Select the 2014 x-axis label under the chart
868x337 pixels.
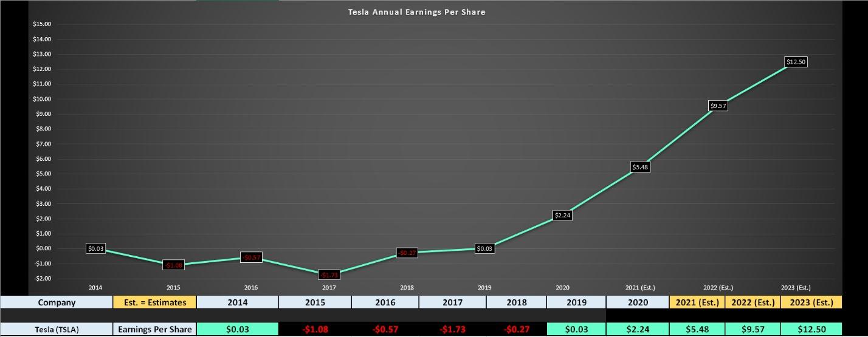click(95, 288)
